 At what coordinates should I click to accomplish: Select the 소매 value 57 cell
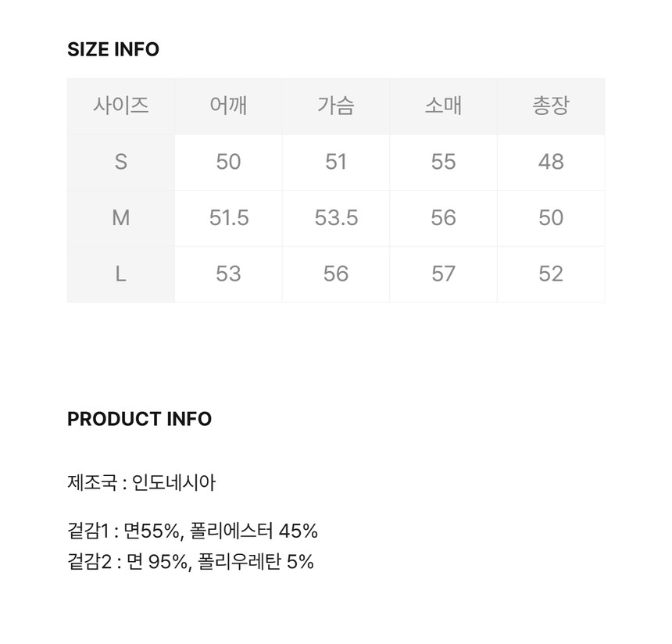pyautogui.click(x=443, y=274)
